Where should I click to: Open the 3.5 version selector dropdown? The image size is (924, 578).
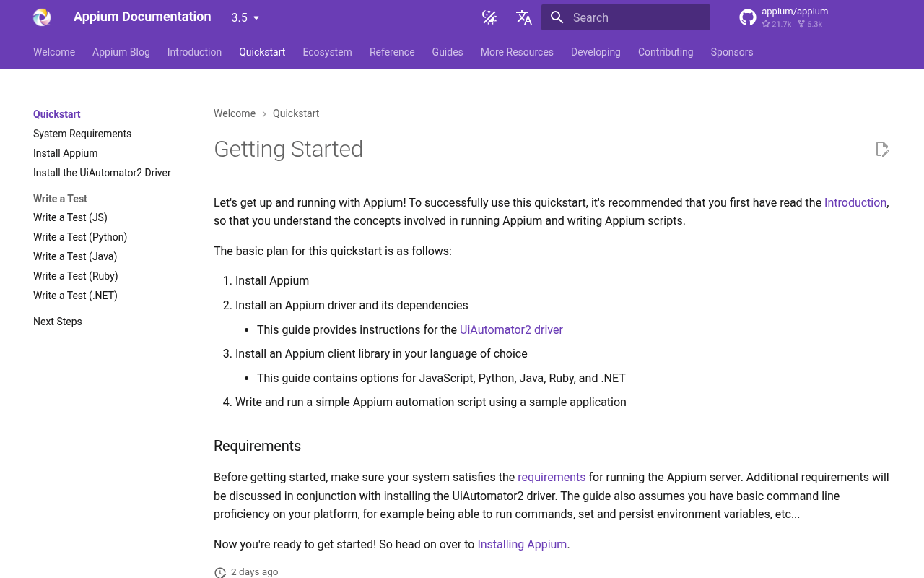(245, 17)
